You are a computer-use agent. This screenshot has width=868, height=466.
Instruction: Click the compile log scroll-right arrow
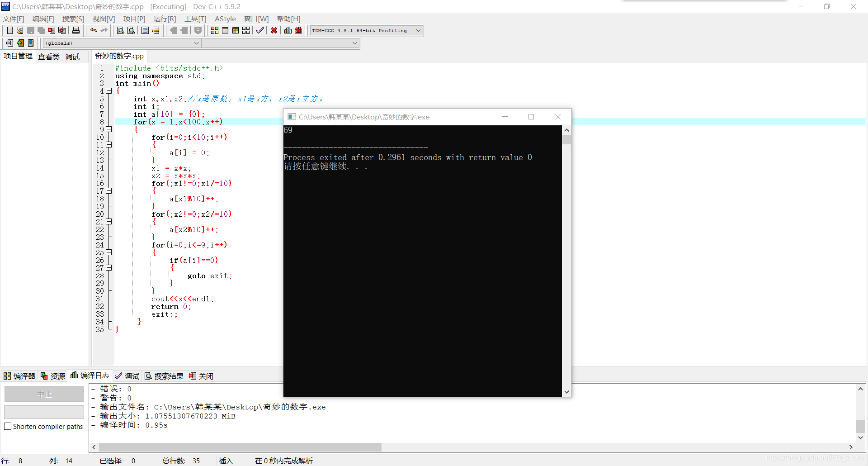pos(851,447)
